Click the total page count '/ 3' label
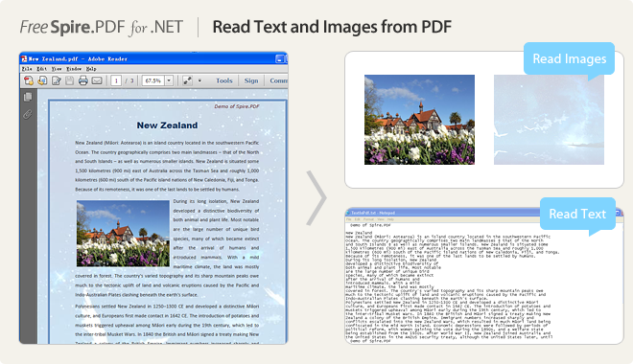This screenshot has height=364, width=633. pos(129,80)
